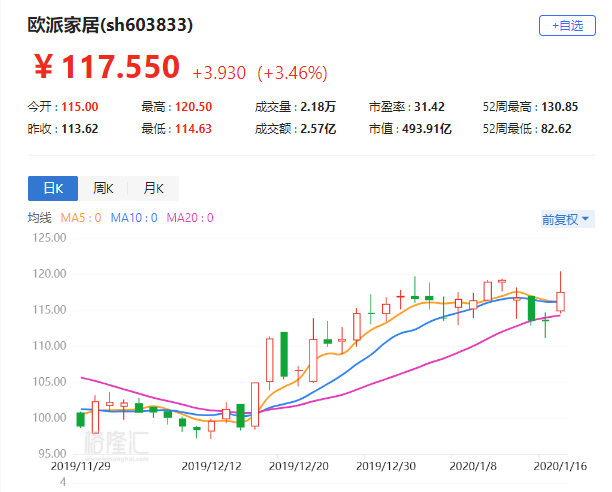Click the 2020/1/16 date axis label

point(560,466)
